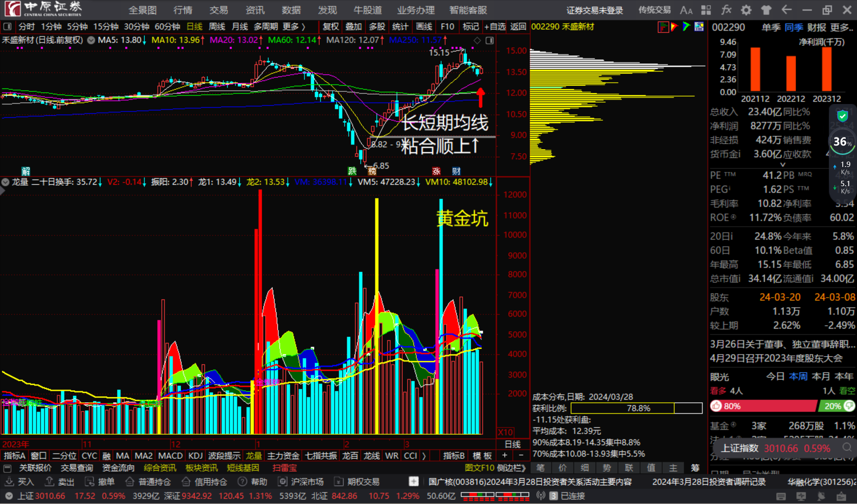Click the blue-green flame chart icon
Viewport: 857px width, 504px height.
[x=686, y=27]
